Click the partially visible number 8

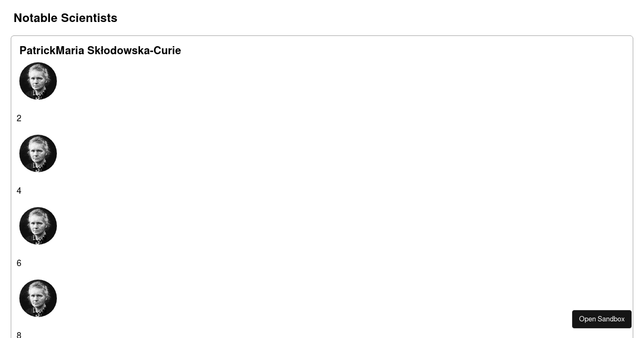tap(19, 335)
